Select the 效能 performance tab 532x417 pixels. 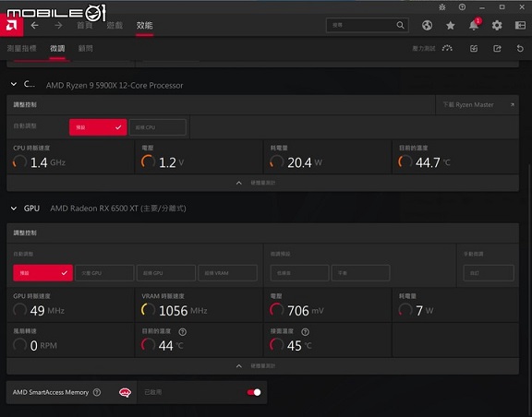point(144,26)
